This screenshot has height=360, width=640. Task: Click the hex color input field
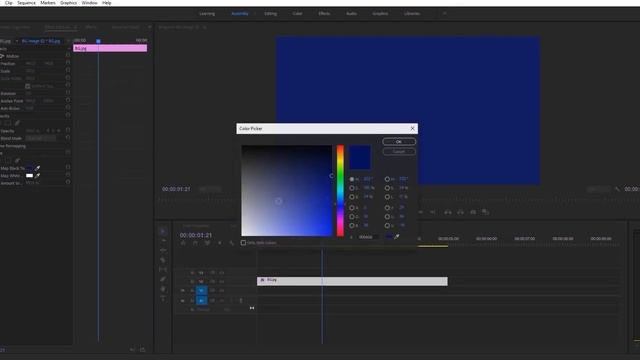[x=368, y=237]
